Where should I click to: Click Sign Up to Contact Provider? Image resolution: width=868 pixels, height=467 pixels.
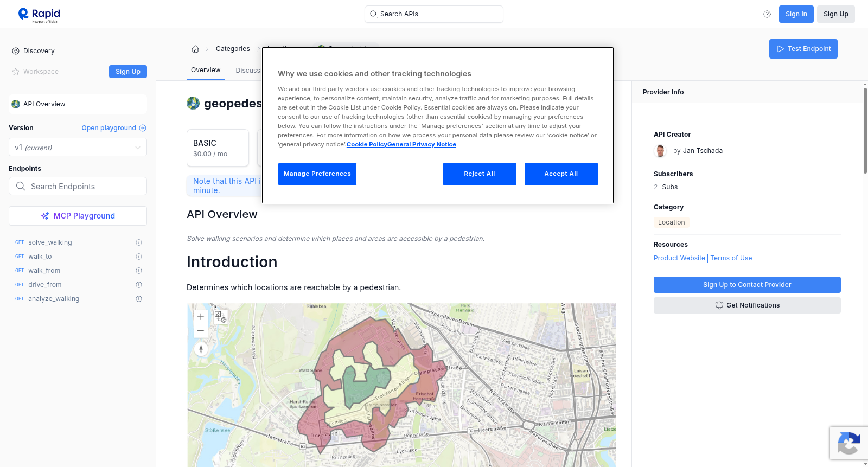tap(747, 285)
